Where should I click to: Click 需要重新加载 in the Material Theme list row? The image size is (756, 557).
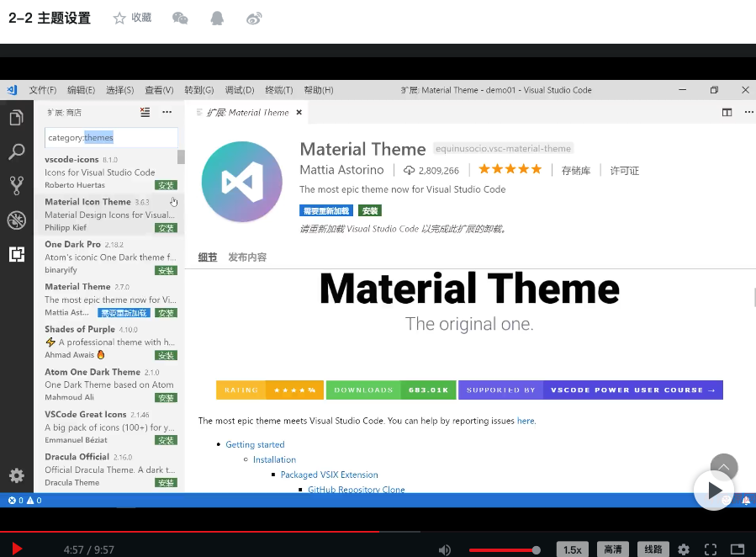[124, 313]
